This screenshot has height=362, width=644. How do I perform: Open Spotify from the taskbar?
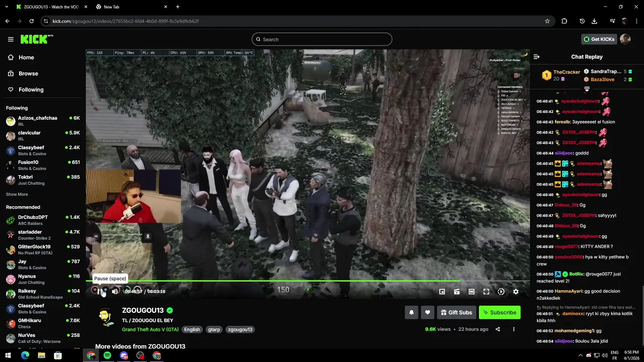107,355
